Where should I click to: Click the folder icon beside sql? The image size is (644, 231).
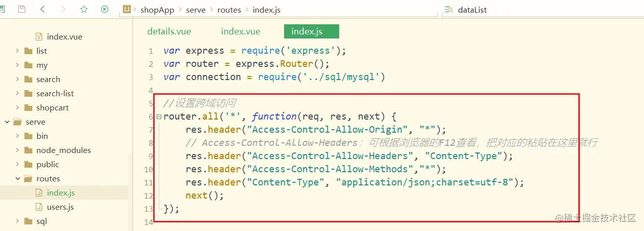point(28,221)
